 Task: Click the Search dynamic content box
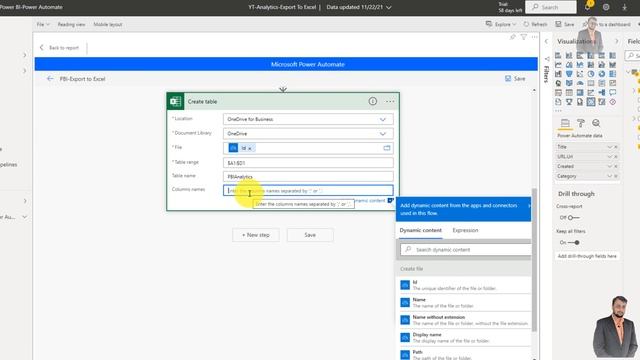pyautogui.click(x=466, y=249)
